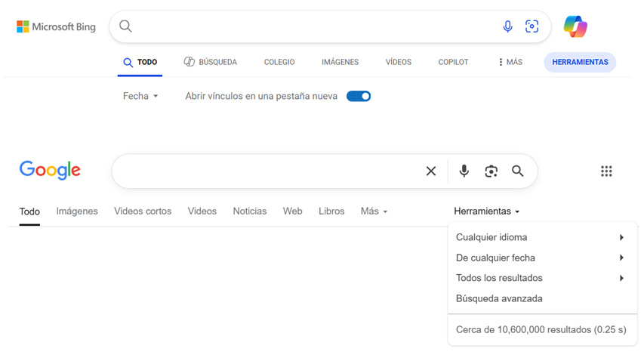Open Bing VÍDEOS tab

pyautogui.click(x=399, y=62)
